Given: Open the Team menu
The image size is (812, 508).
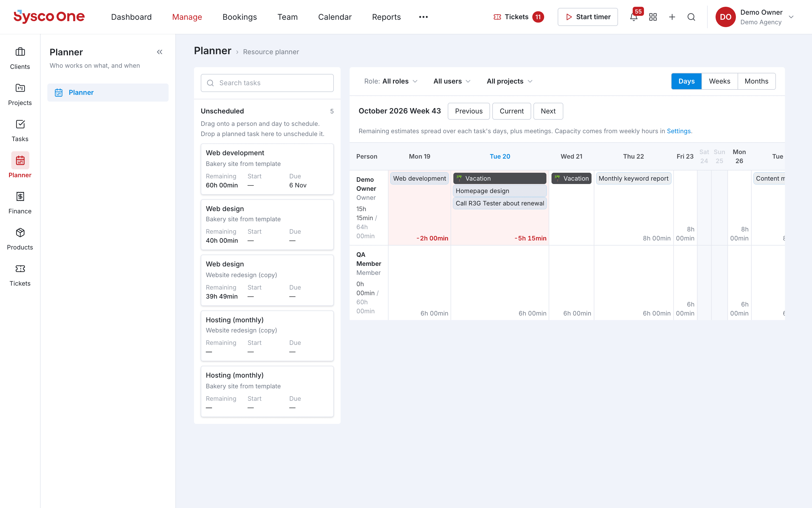Looking at the screenshot, I should 288,17.
